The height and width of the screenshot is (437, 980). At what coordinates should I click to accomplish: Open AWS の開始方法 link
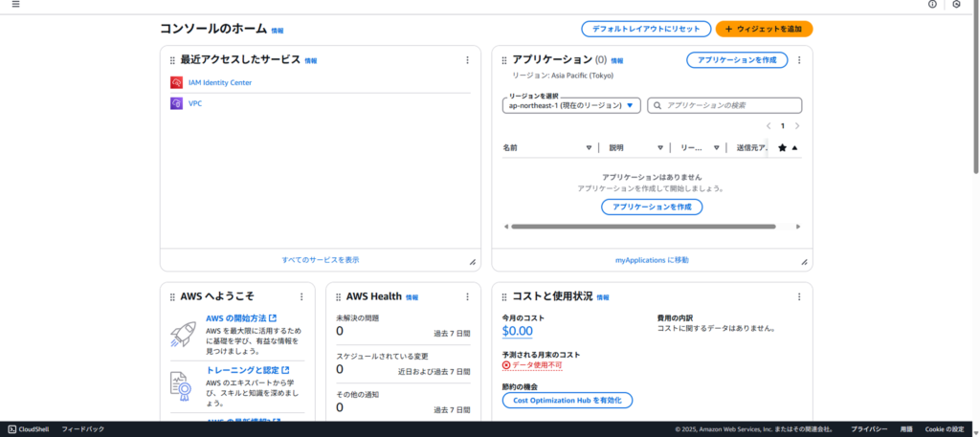pos(241,318)
